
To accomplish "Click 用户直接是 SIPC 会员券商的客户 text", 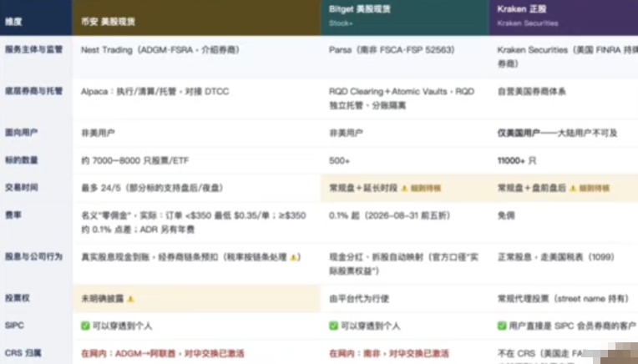I will pyautogui.click(x=572, y=326).
